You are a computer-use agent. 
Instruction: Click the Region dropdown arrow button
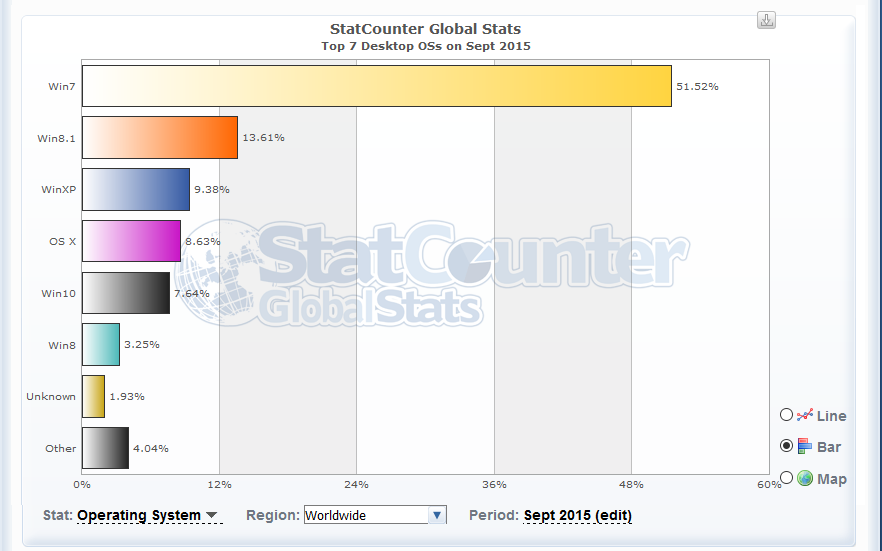tap(437, 515)
